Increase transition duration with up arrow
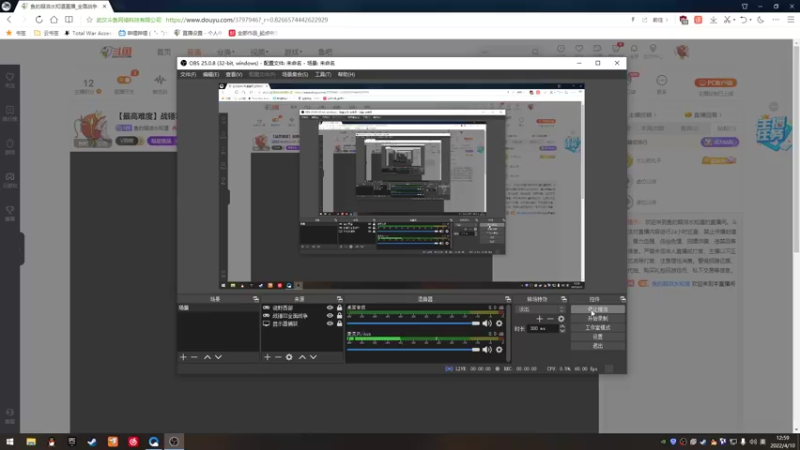Screen dimensions: 800x450 [x=562, y=327]
